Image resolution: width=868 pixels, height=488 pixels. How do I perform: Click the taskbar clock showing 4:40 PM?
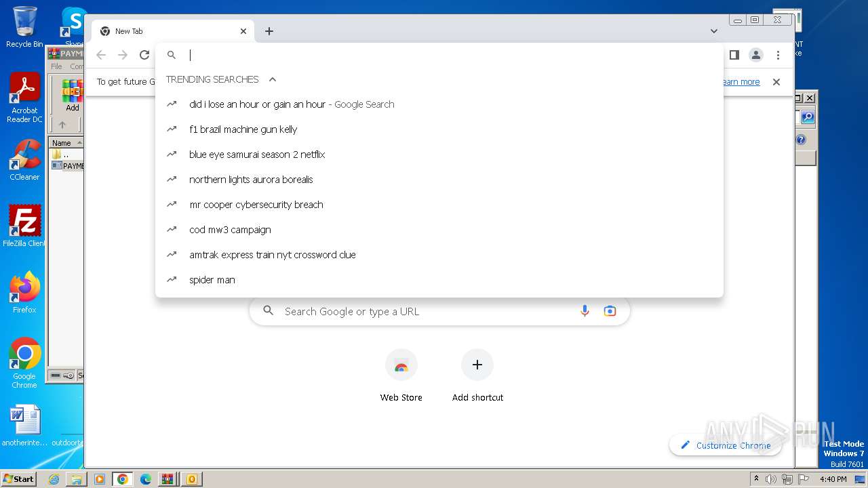[833, 479]
